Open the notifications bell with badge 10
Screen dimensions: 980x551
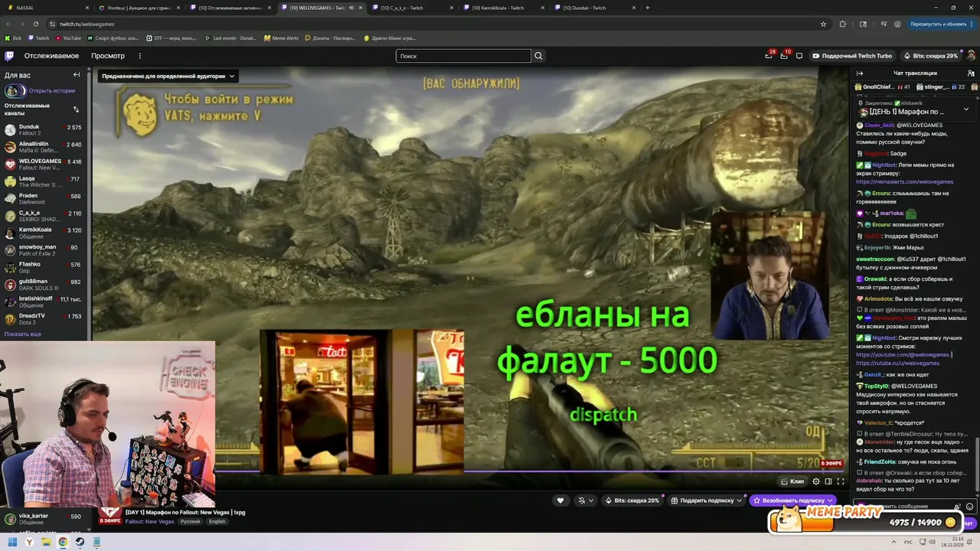point(784,56)
